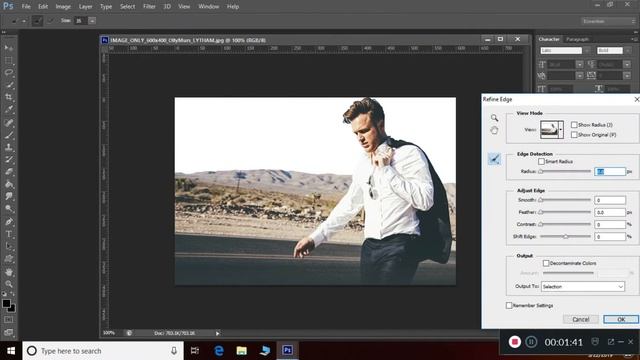Open the font family dropdown
Image resolution: width=640 pixels, height=360 pixels.
tap(587, 51)
